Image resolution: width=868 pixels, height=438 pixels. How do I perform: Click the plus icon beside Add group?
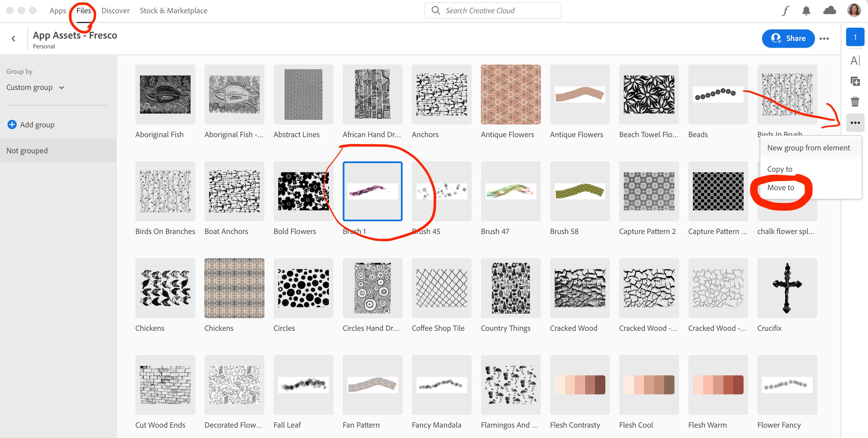click(x=12, y=124)
